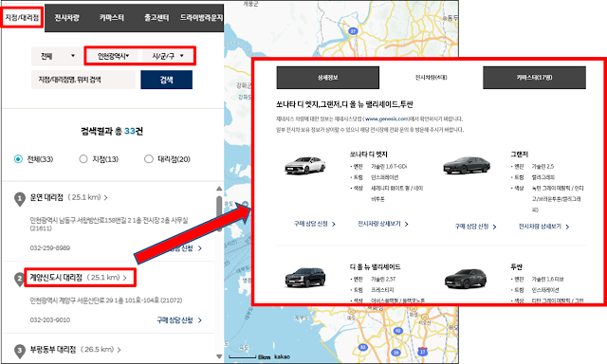Click the 검색 search button

[x=167, y=80]
